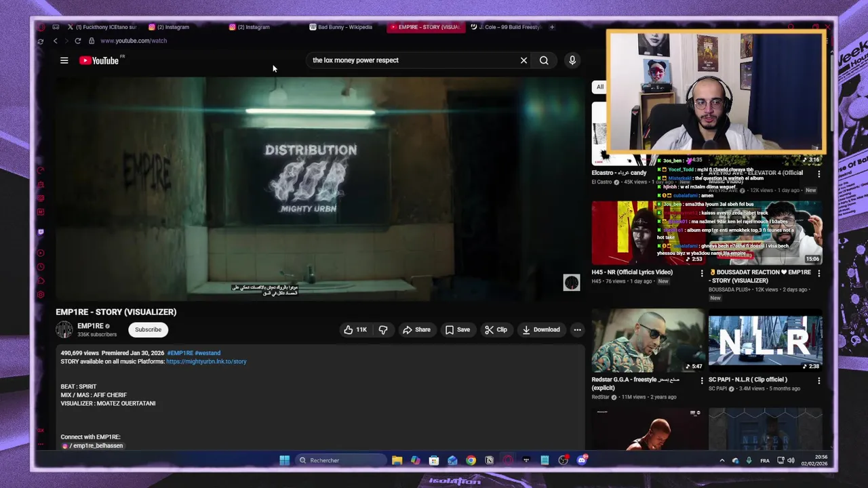Open options for BOUSSADAT REACTION video
Viewport: 868px width, 488px height.
pos(818,273)
